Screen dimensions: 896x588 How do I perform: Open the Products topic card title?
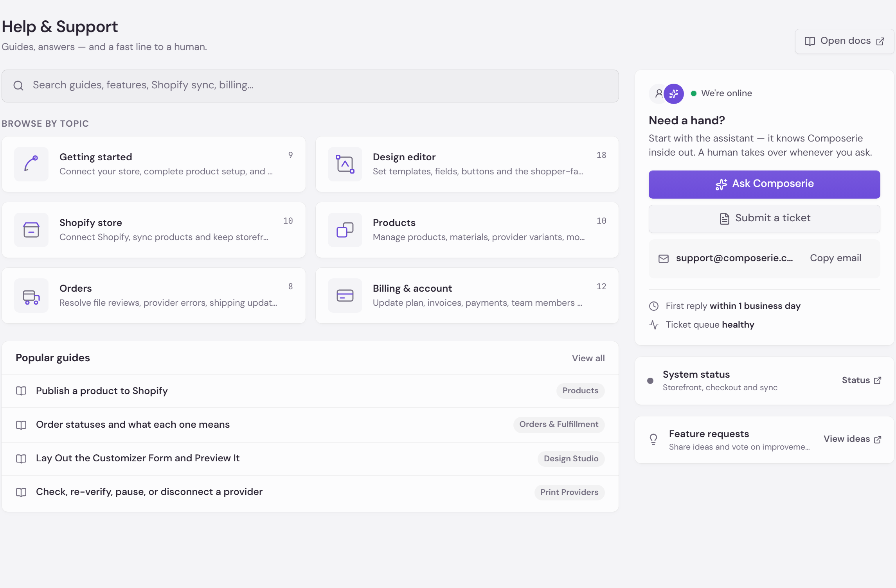click(x=394, y=223)
